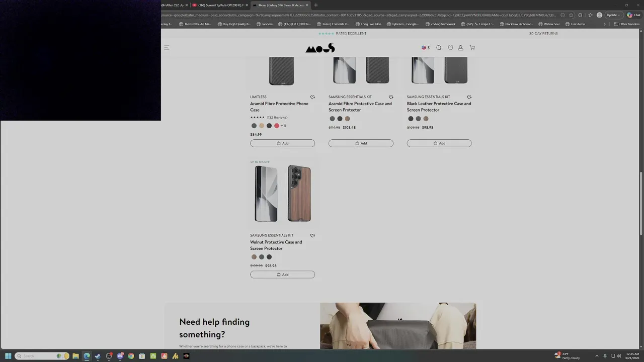
Task: Open Steam from the taskbar
Action: point(98,356)
